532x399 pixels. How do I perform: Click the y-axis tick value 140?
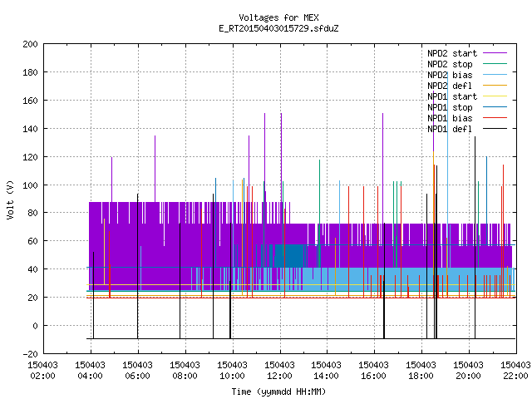pyautogui.click(x=30, y=129)
